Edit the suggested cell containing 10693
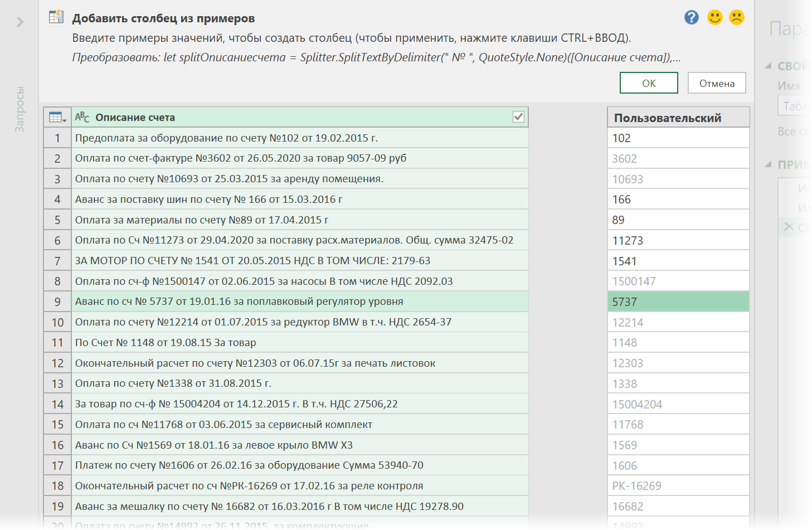The width and height of the screenshot is (812, 530). pyautogui.click(x=678, y=179)
